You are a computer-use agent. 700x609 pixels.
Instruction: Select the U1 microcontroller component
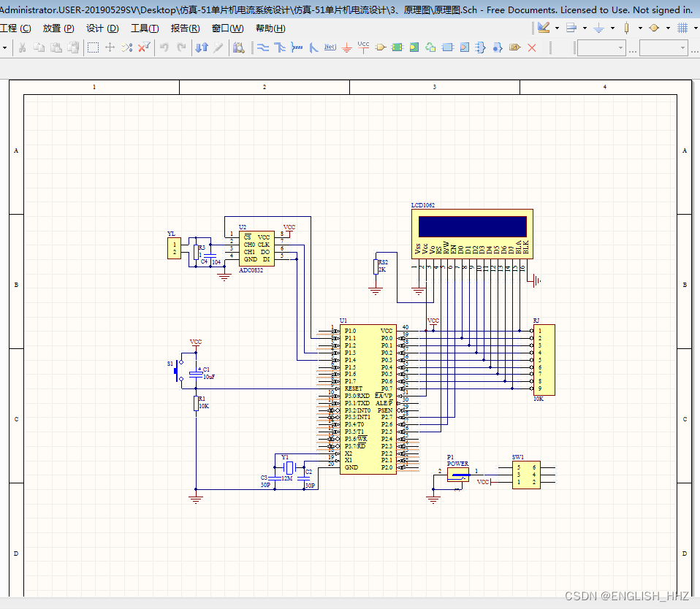click(368, 399)
